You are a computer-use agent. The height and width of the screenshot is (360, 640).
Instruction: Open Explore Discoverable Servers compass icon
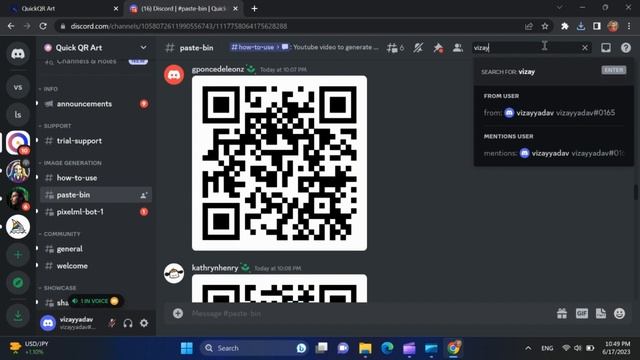coord(18,282)
